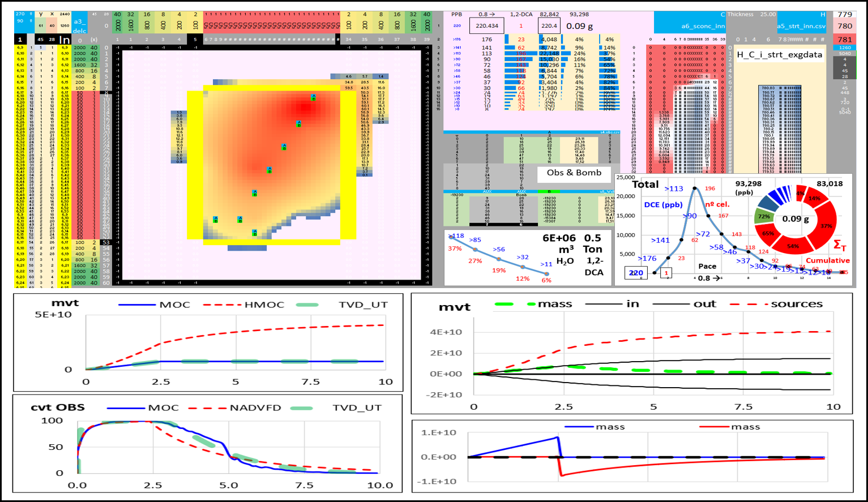Select the 83,018 label above the donut
Viewport: 868px width, 502px height.
(x=829, y=183)
